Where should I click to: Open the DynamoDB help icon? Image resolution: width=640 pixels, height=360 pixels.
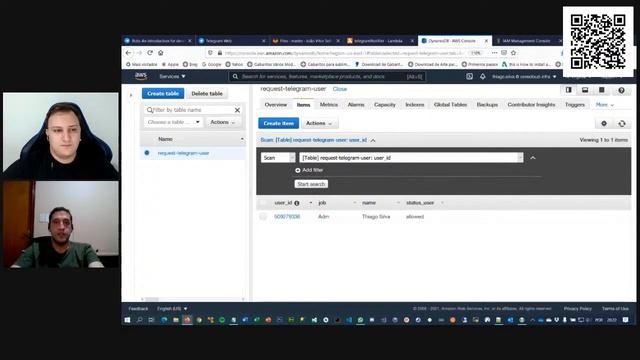[621, 90]
